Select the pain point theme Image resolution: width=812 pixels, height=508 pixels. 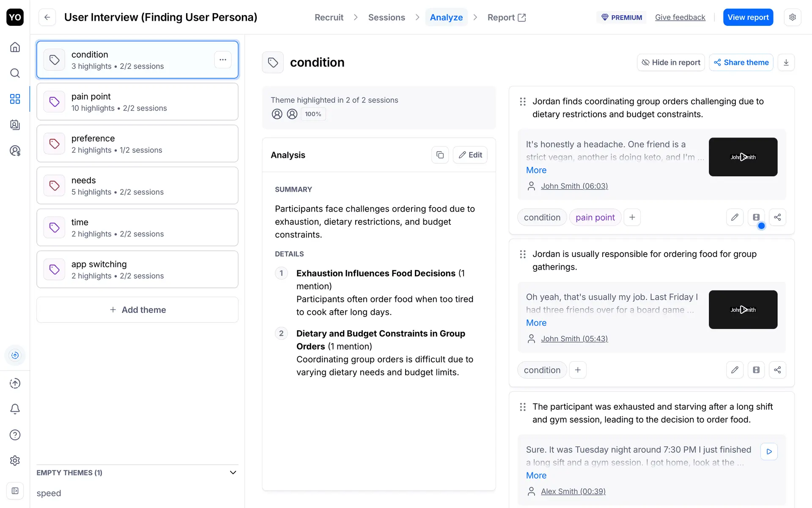(137, 102)
